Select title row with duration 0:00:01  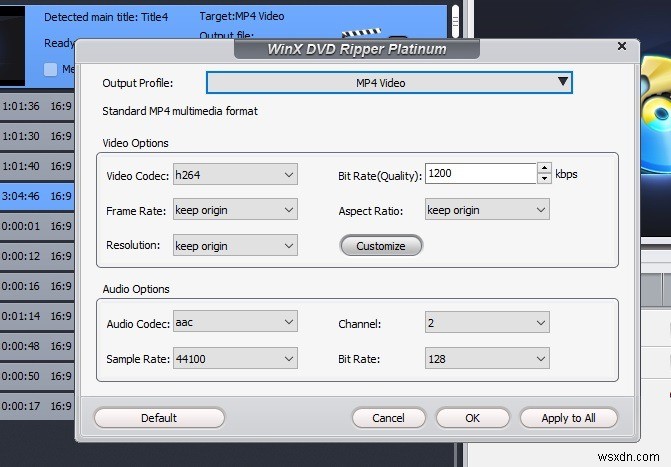[37, 226]
